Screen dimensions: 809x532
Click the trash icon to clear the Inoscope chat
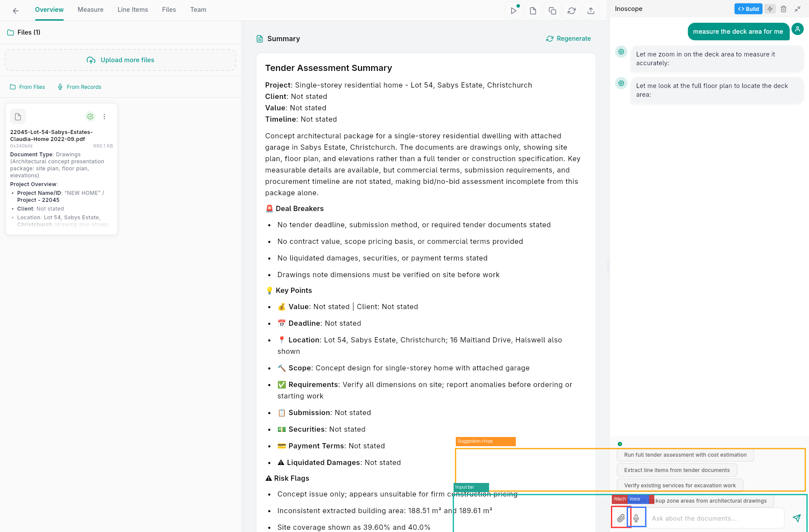[x=784, y=9]
